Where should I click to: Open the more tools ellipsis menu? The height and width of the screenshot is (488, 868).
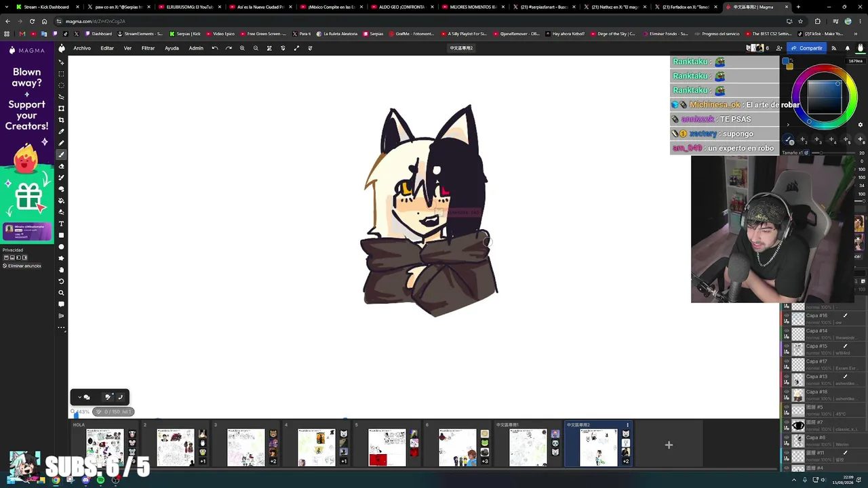pyautogui.click(x=61, y=328)
